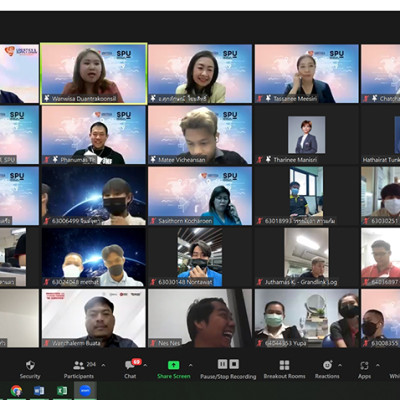This screenshot has width=400, height=400.
Task: Open Google Chrome from the taskbar
Action: pos(16,391)
